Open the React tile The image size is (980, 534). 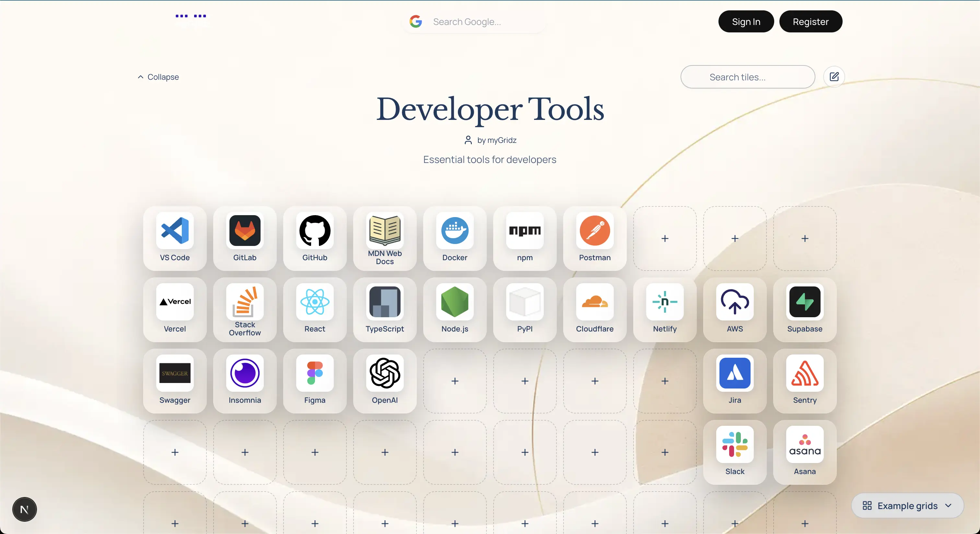click(x=315, y=309)
